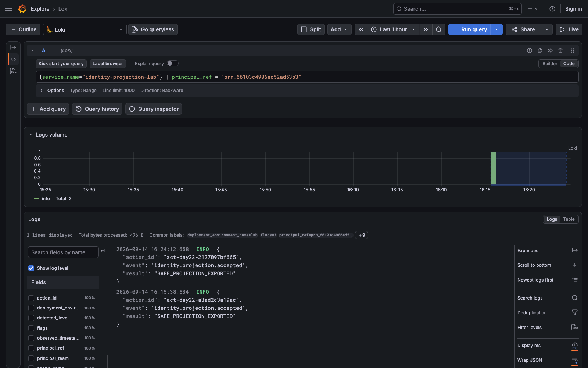
Task: Delete query A with trash icon
Action: (x=560, y=50)
